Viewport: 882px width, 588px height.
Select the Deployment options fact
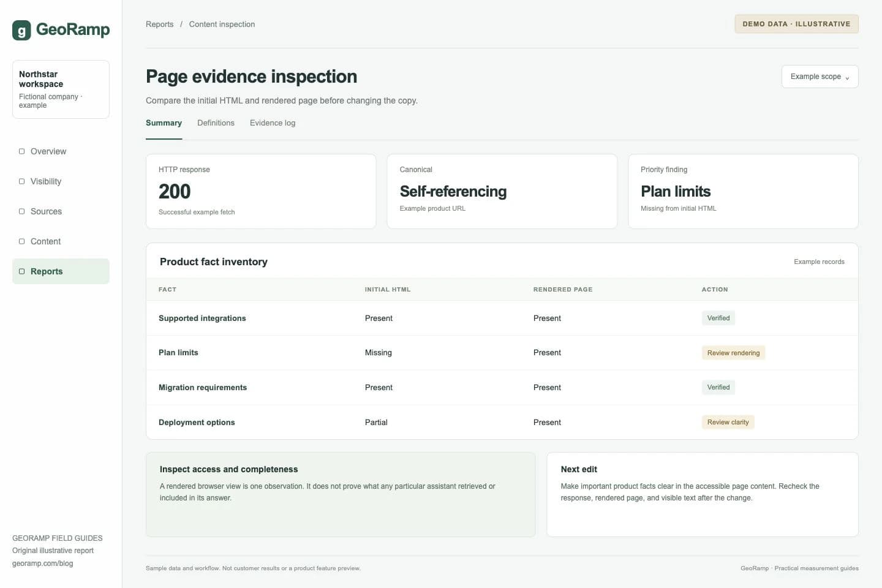pos(197,423)
